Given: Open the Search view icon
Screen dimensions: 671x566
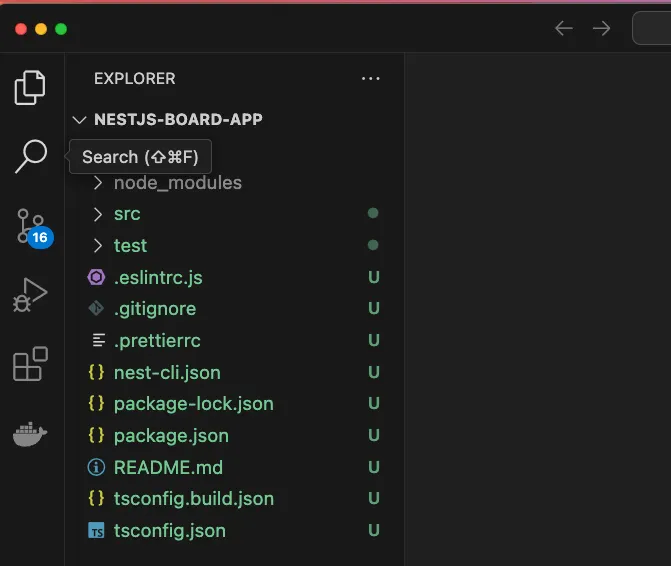Looking at the screenshot, I should [31, 156].
